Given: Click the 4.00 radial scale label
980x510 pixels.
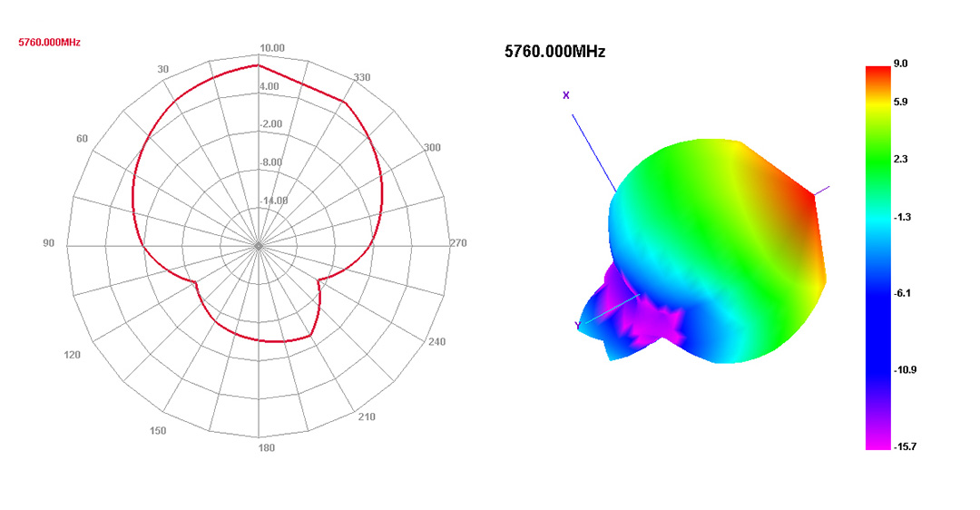Looking at the screenshot, I should [x=269, y=86].
